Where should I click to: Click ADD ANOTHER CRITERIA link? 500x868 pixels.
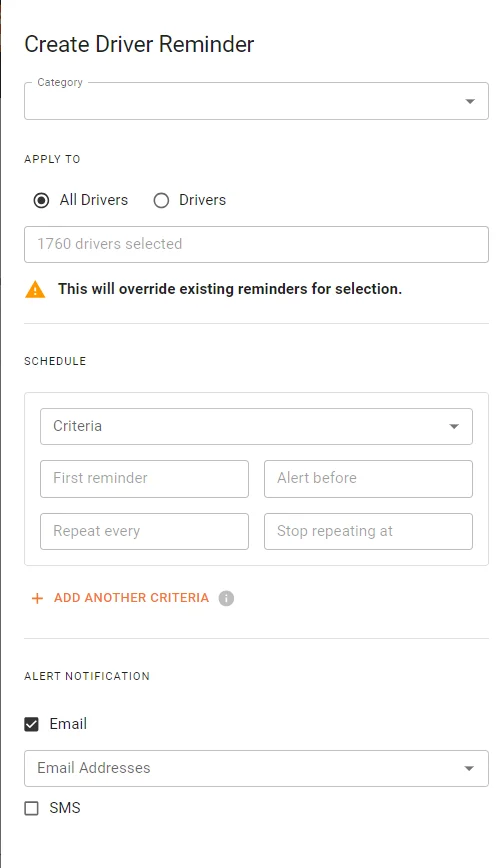tap(131, 598)
